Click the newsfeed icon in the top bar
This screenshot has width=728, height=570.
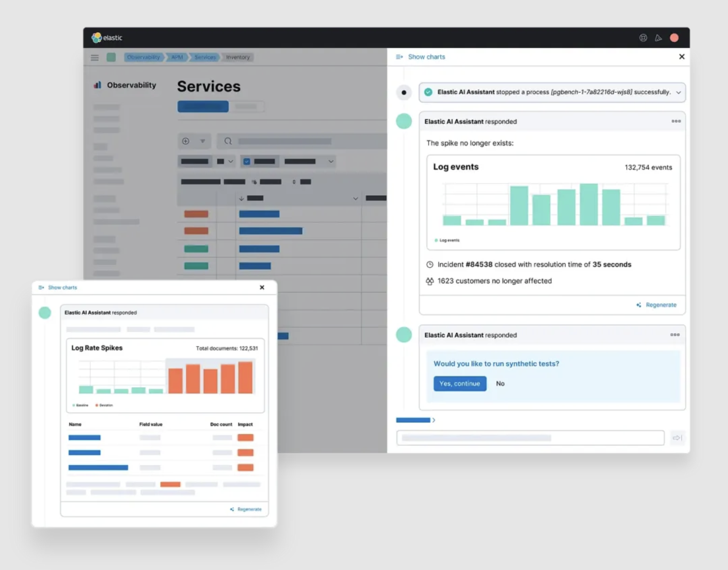point(658,38)
